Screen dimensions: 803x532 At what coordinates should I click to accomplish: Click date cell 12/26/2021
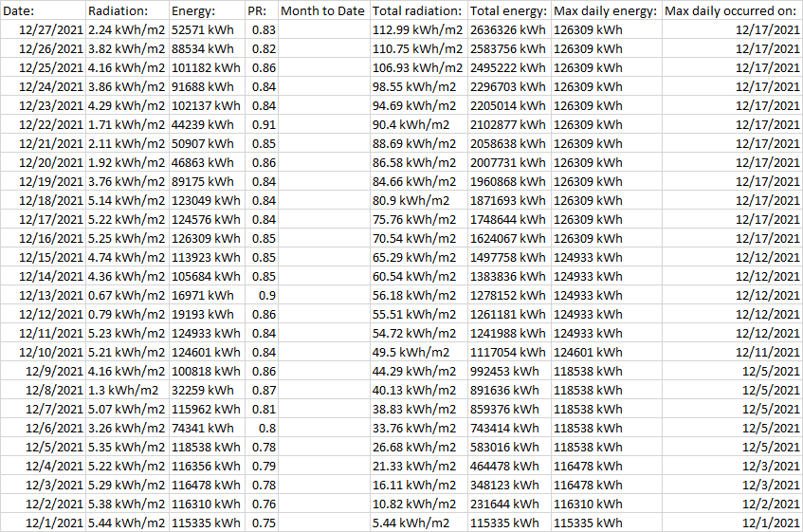click(x=43, y=48)
